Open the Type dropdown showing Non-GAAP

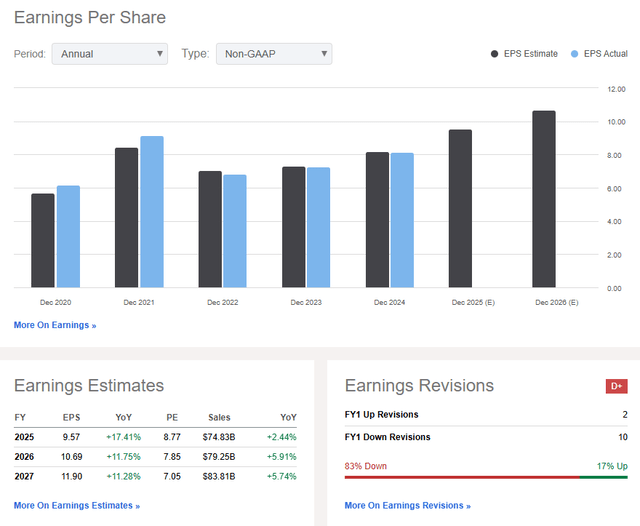coord(273,54)
